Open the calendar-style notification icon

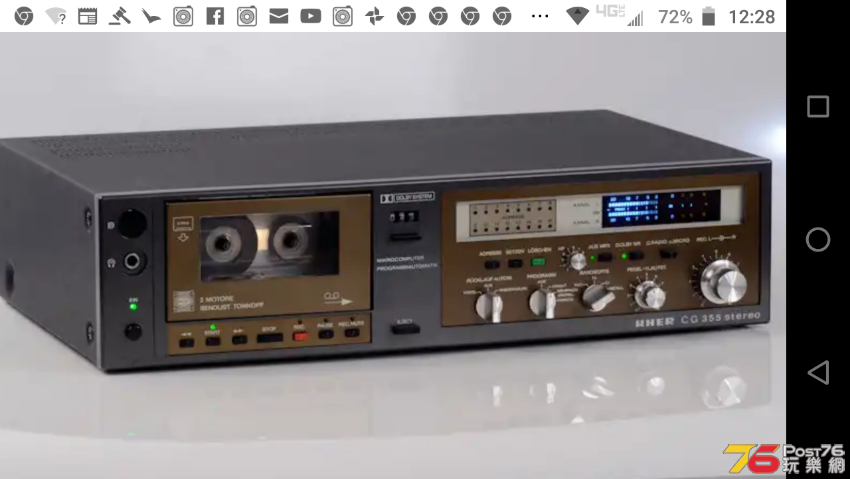coord(87,16)
